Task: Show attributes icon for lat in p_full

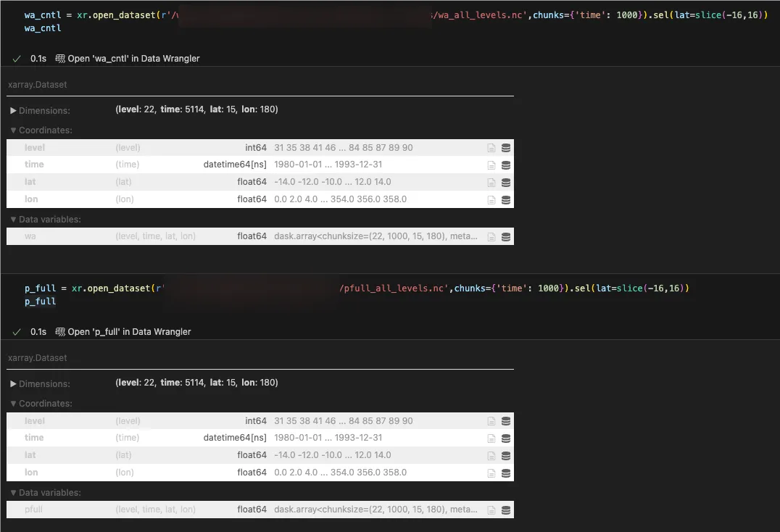Action: pos(491,456)
